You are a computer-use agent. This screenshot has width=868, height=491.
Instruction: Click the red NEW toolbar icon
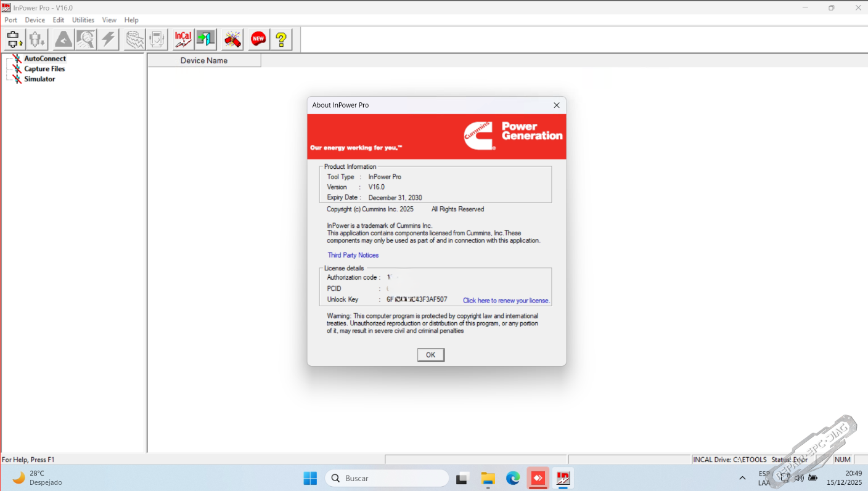pos(258,39)
